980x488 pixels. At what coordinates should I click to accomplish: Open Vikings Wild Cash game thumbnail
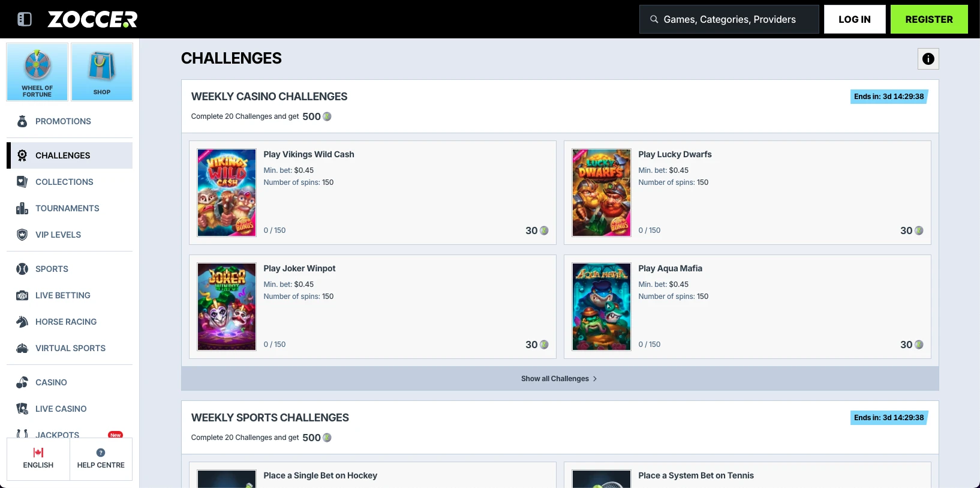click(227, 193)
